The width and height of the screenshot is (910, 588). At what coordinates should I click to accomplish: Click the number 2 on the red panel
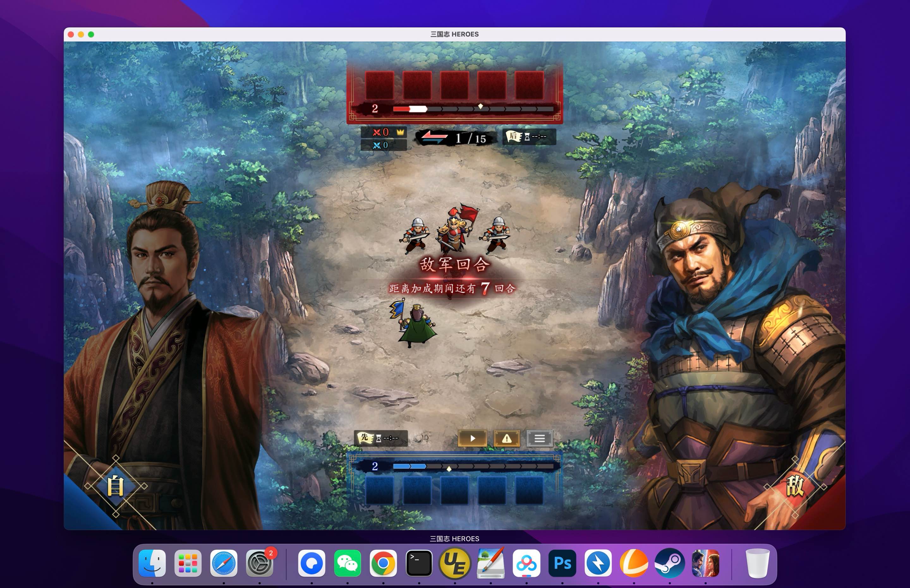pos(375,108)
